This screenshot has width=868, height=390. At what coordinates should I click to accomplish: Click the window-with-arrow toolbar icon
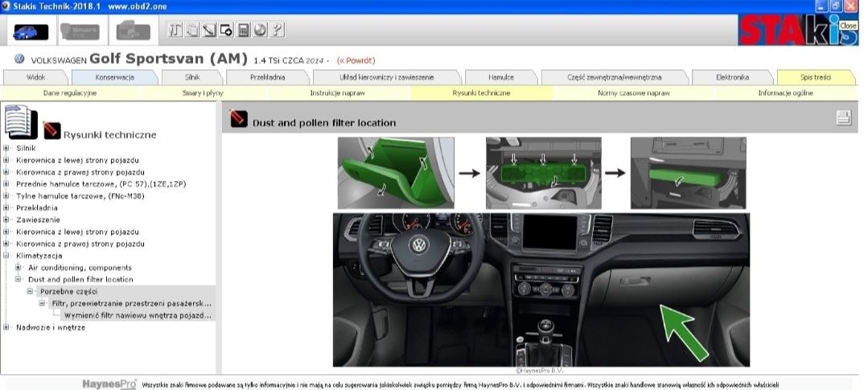226,31
